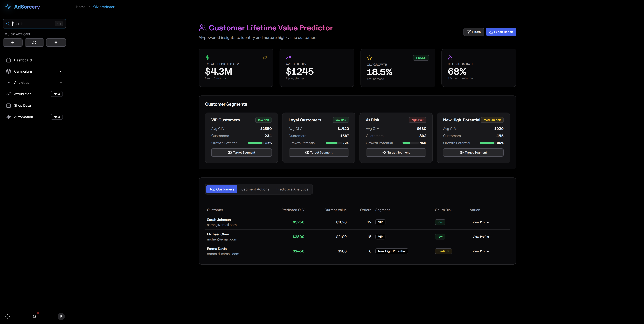Switch to the Predictive Analytics tab
The width and height of the screenshot is (644, 324).
pos(292,189)
